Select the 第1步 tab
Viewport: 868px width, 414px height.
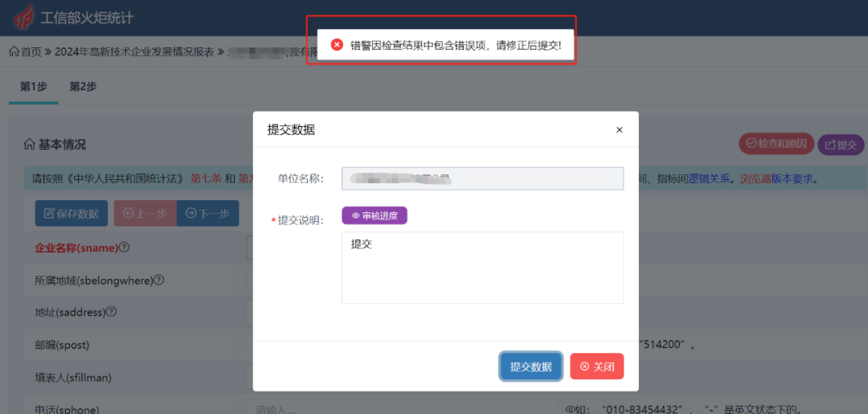click(33, 87)
